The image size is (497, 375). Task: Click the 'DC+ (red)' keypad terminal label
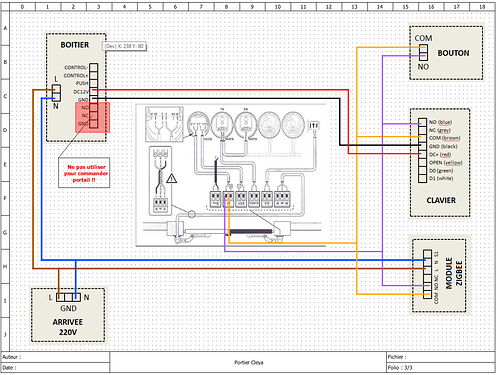440,154
